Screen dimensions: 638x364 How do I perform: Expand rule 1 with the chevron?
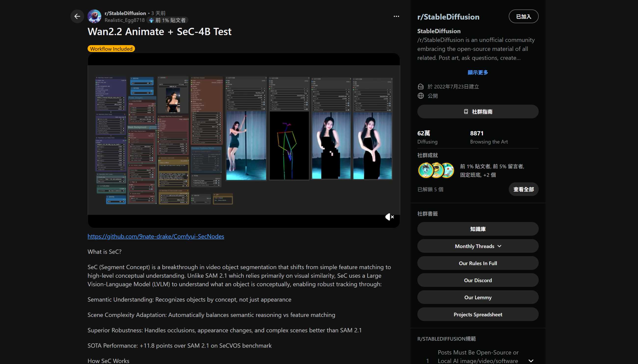click(x=531, y=361)
